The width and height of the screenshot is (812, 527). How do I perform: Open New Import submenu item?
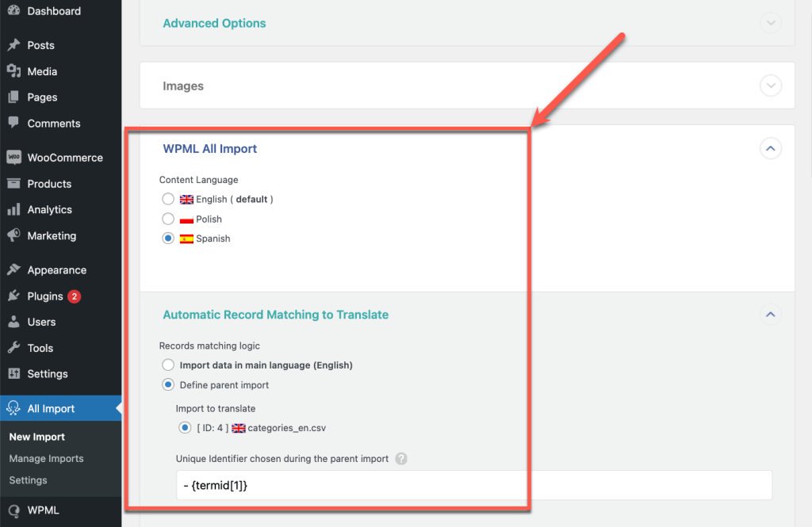[36, 437]
